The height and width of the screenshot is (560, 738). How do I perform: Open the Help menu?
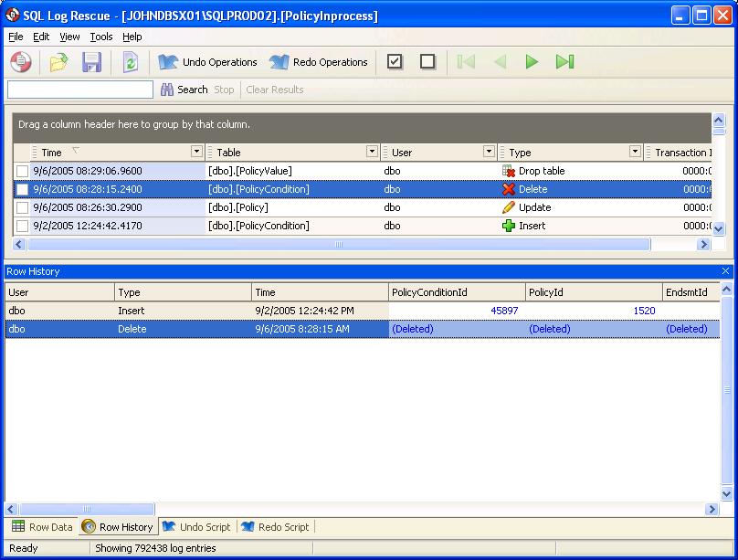(x=132, y=37)
